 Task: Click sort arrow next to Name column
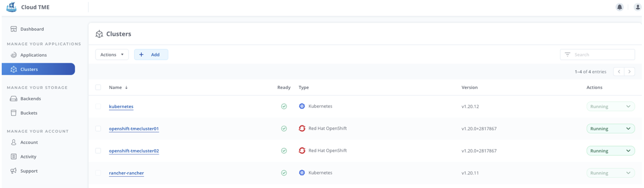click(x=126, y=88)
